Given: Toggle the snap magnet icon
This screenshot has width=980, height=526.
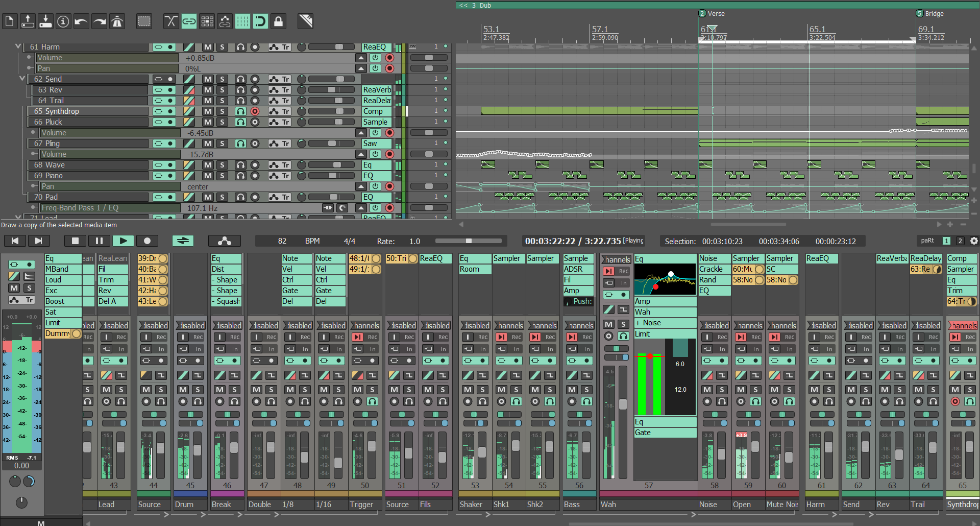Looking at the screenshot, I should pos(260,21).
